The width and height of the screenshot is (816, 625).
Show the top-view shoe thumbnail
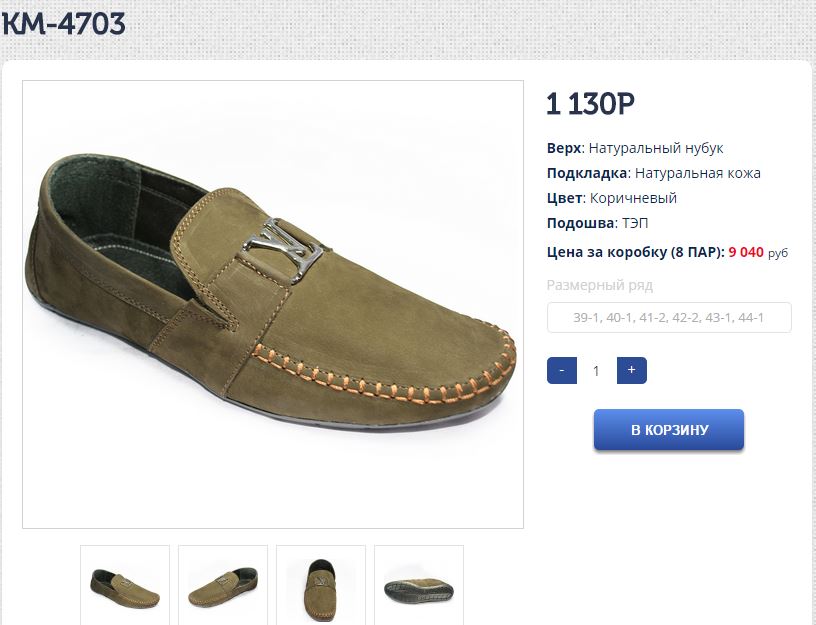(321, 584)
